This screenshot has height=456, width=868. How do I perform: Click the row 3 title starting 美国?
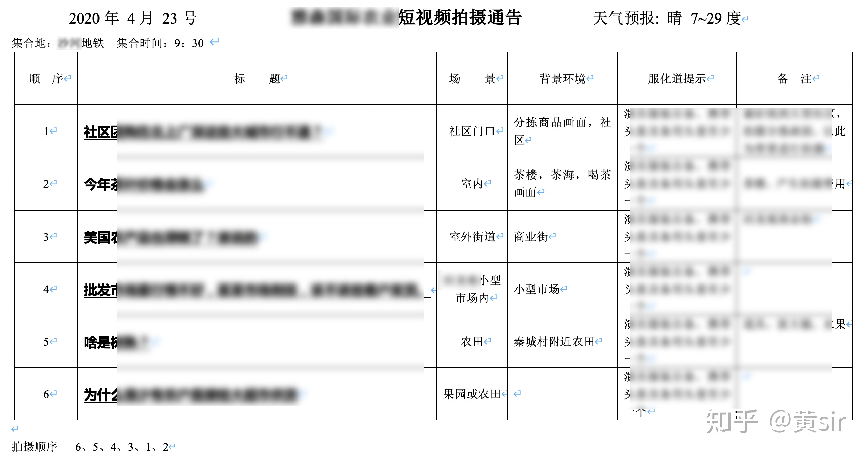170,238
